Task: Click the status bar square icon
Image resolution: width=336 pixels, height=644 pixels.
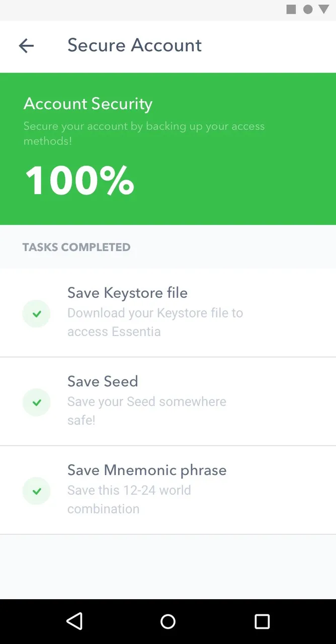Action: (x=291, y=9)
